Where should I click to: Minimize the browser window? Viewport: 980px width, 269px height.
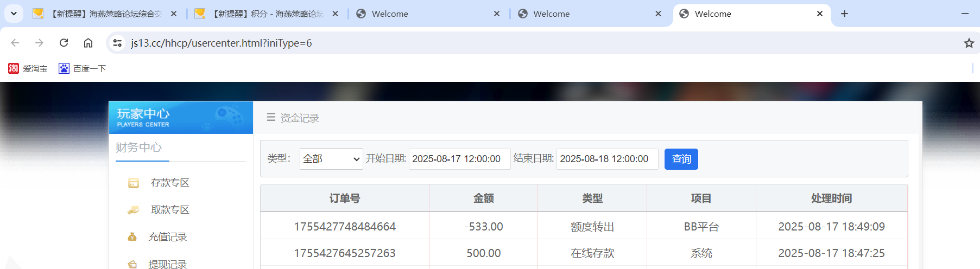[x=965, y=14]
